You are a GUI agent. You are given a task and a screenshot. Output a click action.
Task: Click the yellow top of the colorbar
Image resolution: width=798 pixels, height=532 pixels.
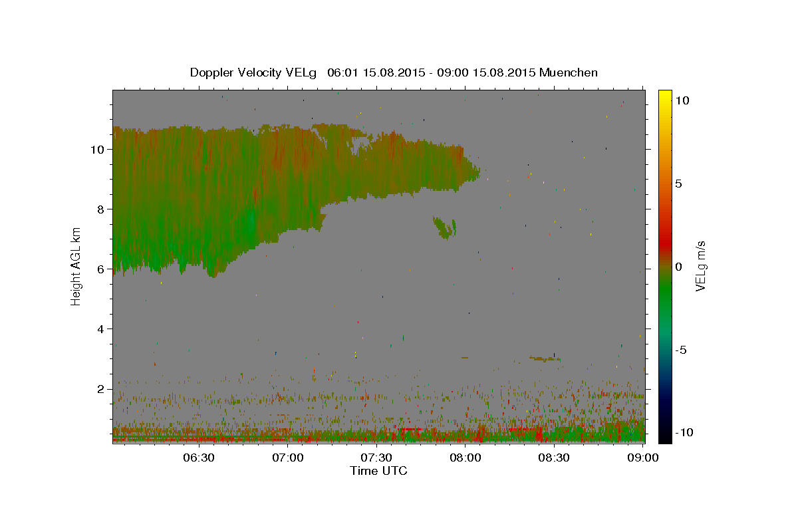(x=664, y=96)
